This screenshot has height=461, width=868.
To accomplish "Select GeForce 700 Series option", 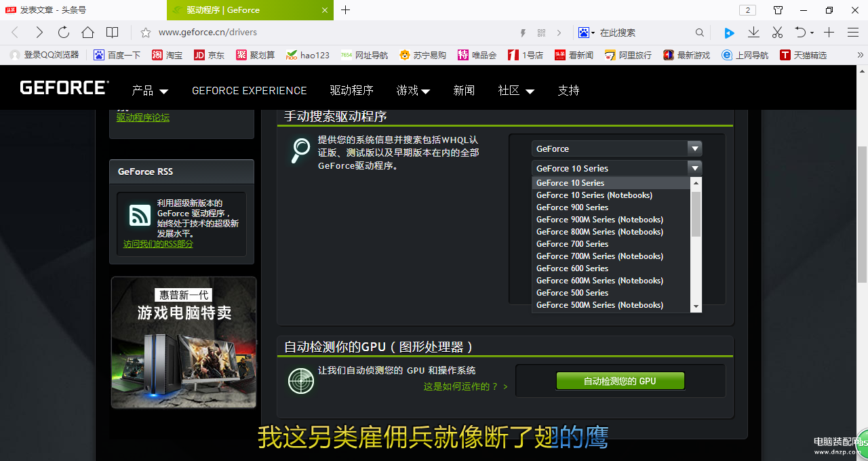I will 610,244.
